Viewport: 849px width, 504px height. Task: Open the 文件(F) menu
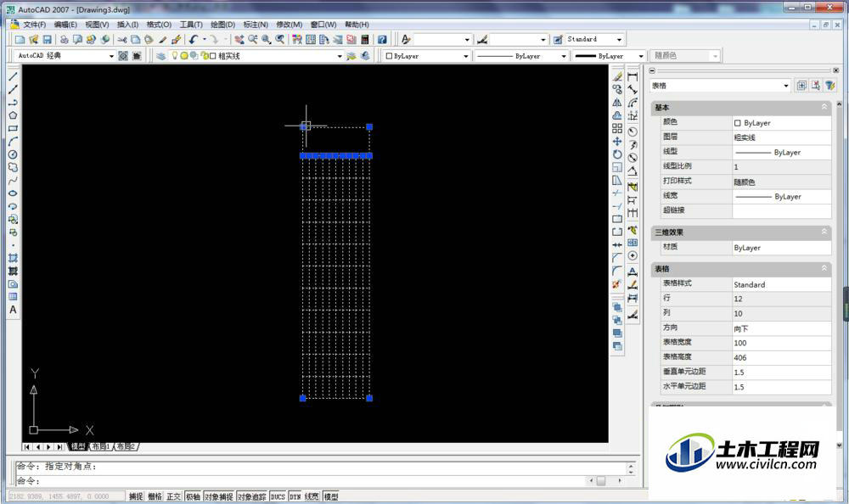[x=34, y=25]
